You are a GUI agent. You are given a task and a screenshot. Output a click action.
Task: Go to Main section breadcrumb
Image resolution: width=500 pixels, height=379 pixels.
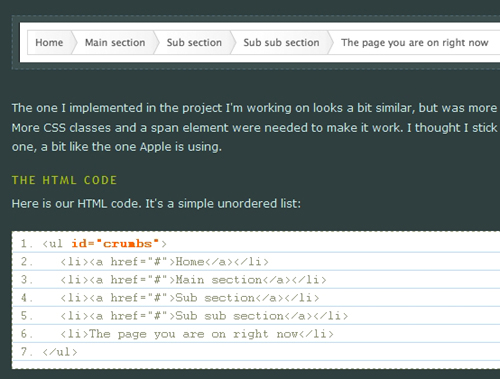(x=115, y=43)
